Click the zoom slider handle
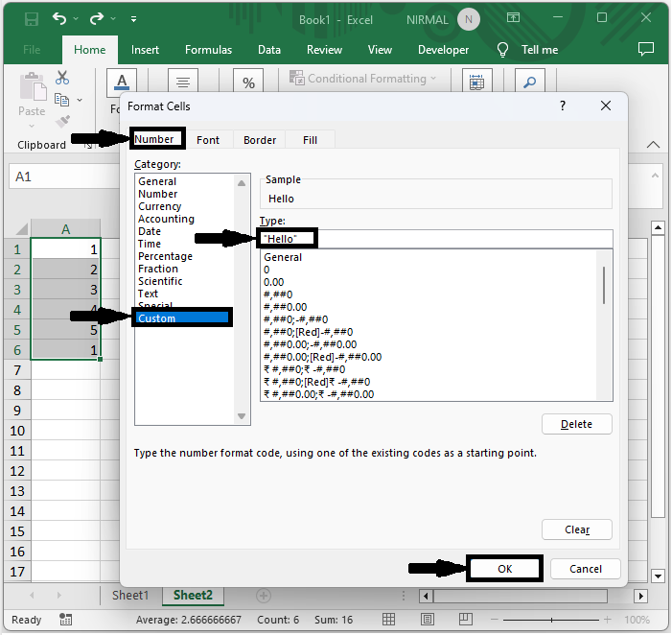This screenshot has height=635, width=672. [551, 620]
